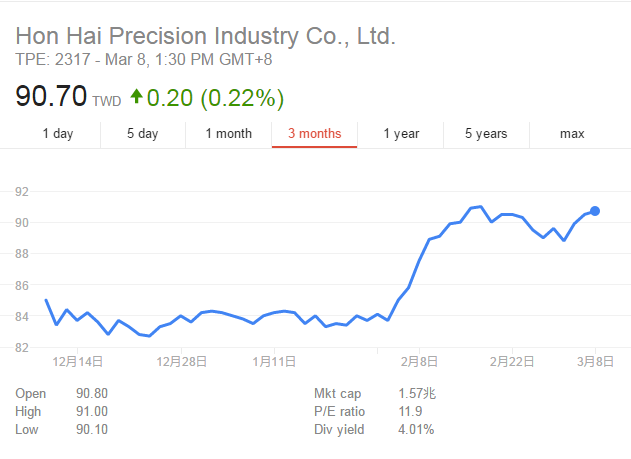631x459 pixels.
Task: Click the blue endpoint dot on chart
Action: pyautogui.click(x=595, y=211)
